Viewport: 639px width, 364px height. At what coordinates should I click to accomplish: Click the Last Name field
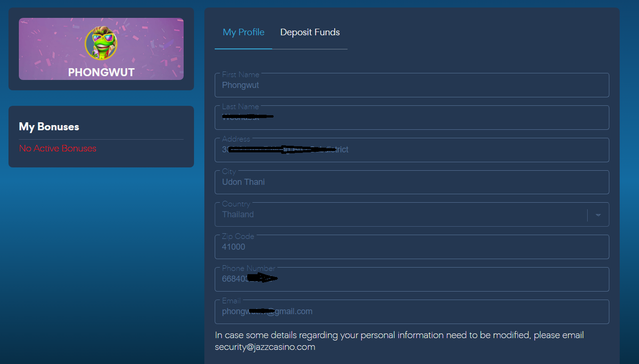[x=412, y=118]
